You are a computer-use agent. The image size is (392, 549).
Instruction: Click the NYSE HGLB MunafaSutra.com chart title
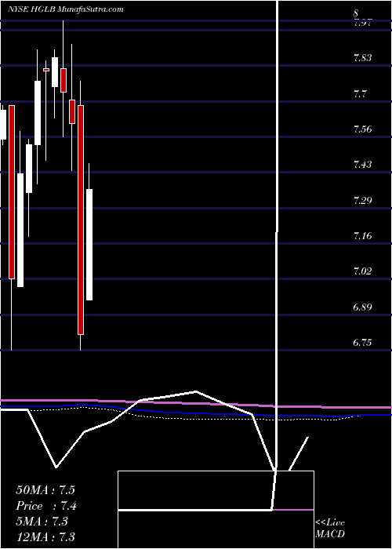pos(66,9)
